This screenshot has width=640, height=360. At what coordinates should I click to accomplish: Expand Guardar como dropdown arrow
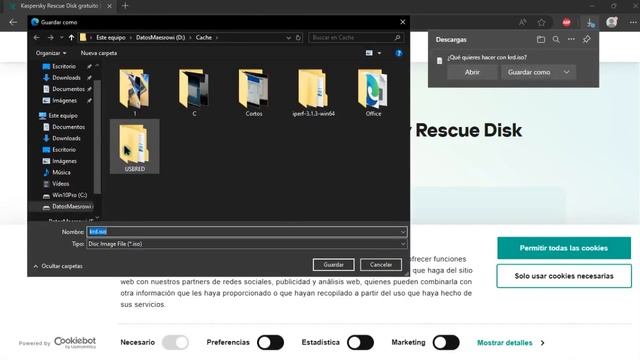[x=567, y=72]
